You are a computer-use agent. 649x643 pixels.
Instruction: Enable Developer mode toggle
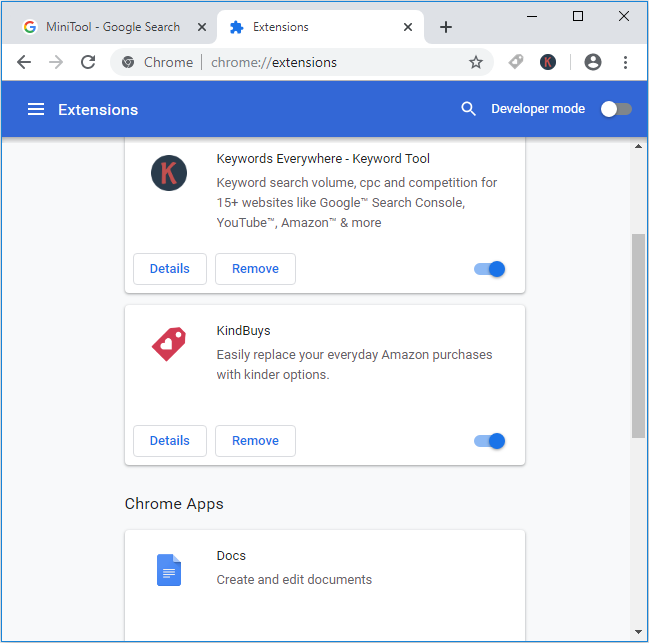click(616, 109)
